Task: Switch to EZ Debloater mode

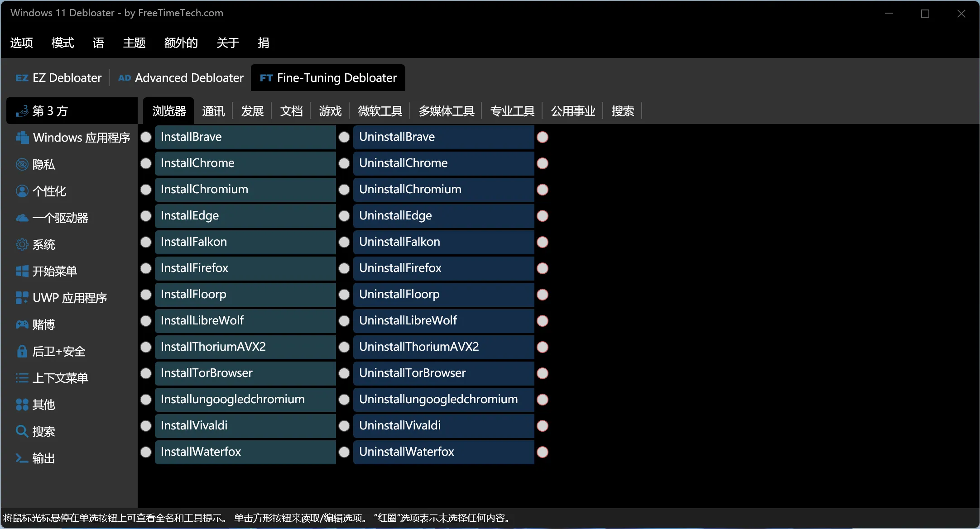Action: click(58, 77)
